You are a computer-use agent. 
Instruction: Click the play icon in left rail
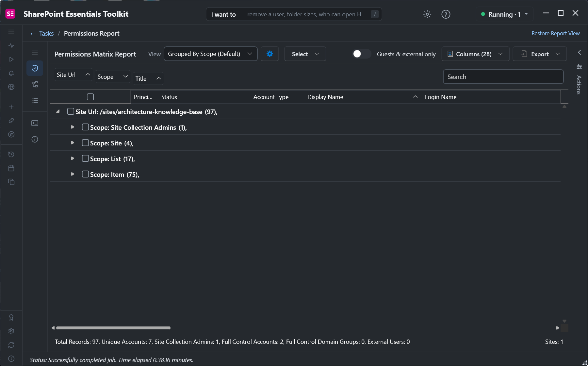(x=11, y=59)
